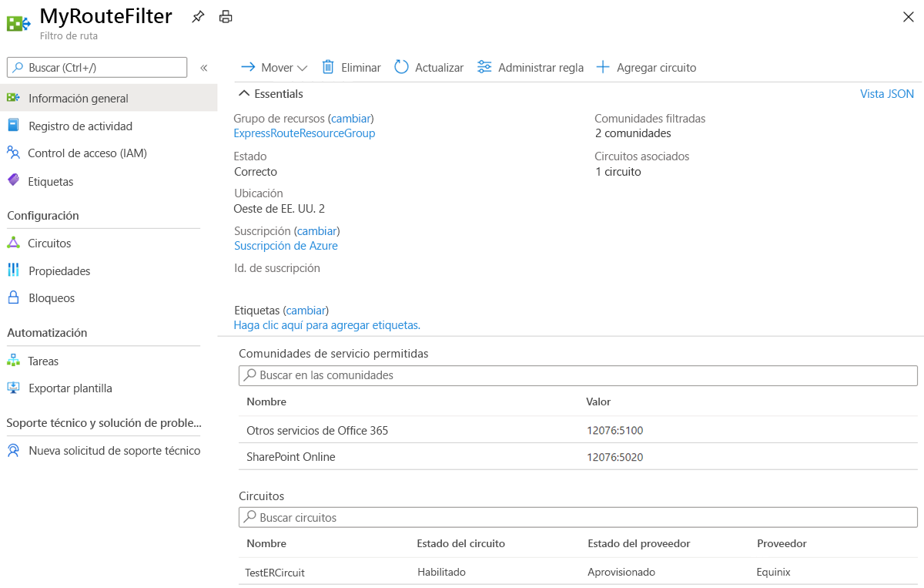Click the Proveedor column header
Viewport: 924px width, 588px height.
pos(782,543)
